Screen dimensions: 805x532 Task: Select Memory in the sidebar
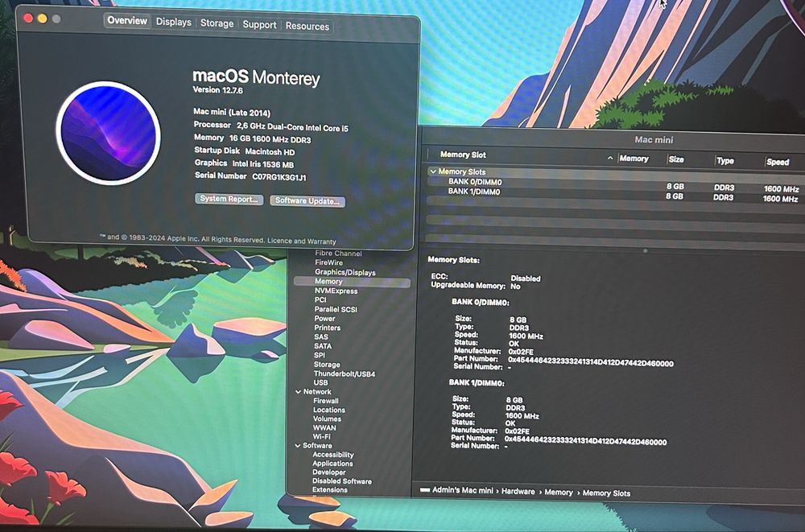pyautogui.click(x=353, y=282)
